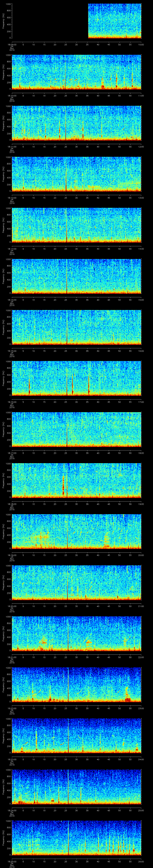
Task: Click the black no-data region in the 18:09:00 spectrogram
Action: point(50,21)
